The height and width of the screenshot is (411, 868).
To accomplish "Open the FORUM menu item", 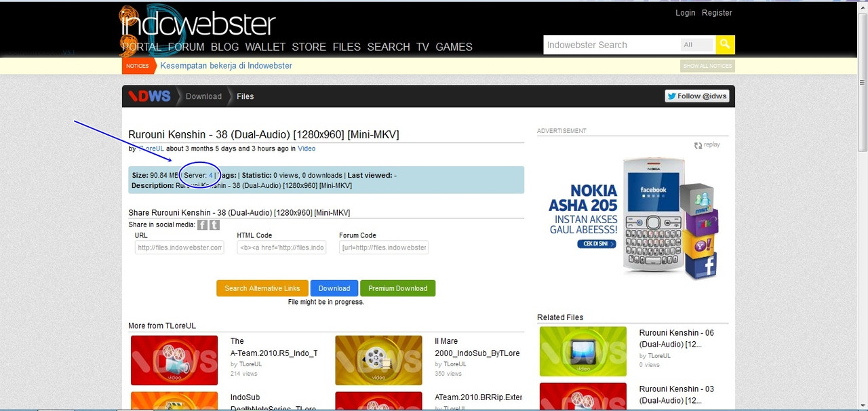I will pyautogui.click(x=186, y=47).
